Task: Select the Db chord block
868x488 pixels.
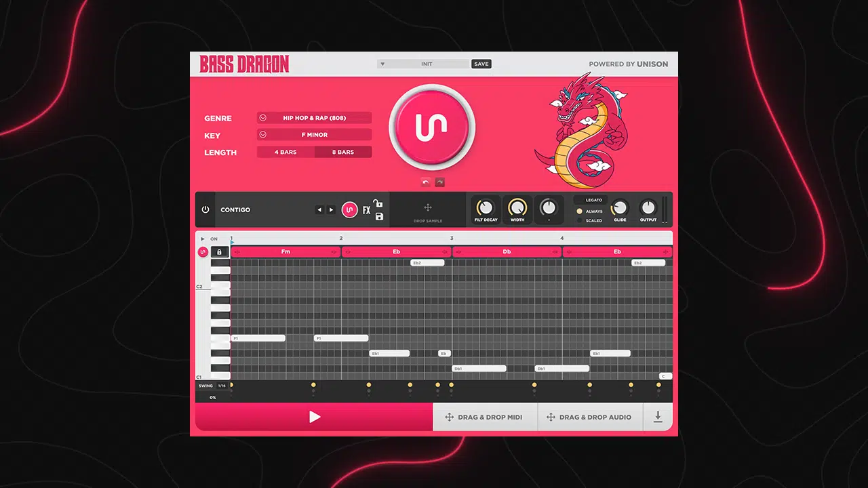Action: 507,251
